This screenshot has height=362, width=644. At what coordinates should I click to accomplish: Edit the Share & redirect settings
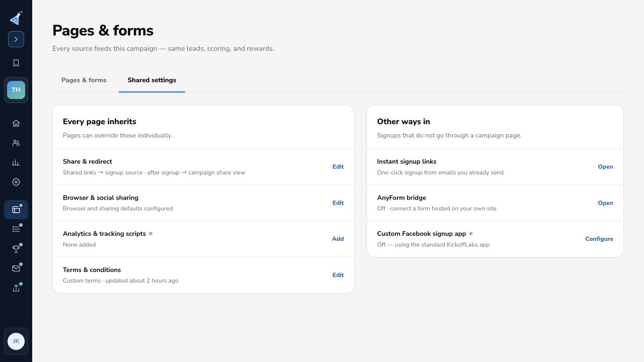(x=338, y=167)
